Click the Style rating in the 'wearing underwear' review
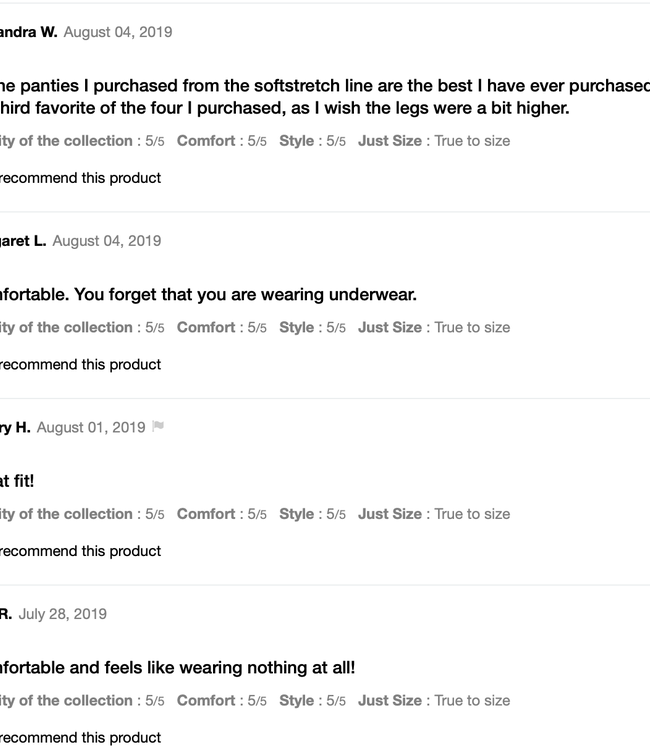Image resolution: width=650 pixels, height=750 pixels. click(312, 327)
